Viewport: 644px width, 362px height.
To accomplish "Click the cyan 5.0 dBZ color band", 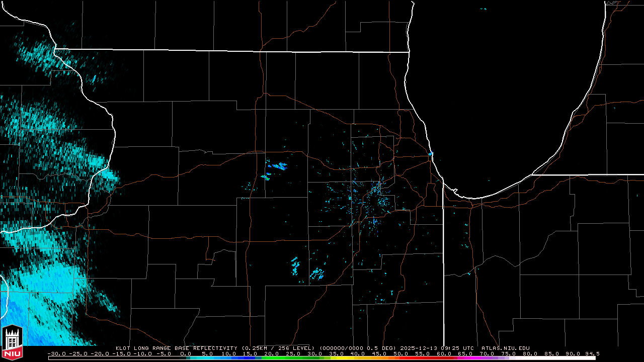I will pos(207,358).
